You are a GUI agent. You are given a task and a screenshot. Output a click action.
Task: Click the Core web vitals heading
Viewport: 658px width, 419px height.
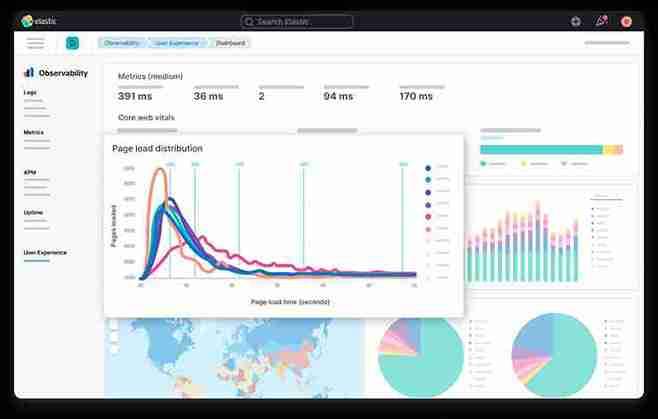[146, 117]
